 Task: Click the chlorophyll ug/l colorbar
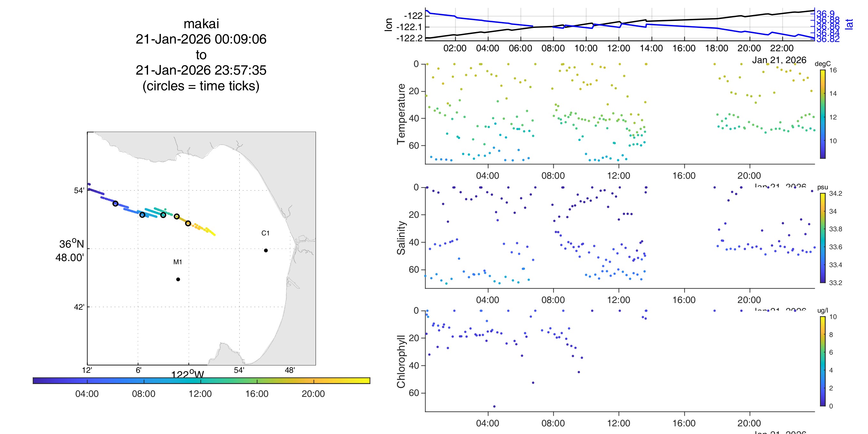[823, 361]
